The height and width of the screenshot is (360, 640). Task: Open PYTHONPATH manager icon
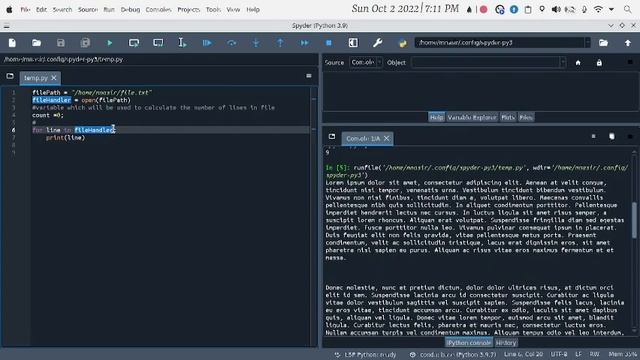402,43
